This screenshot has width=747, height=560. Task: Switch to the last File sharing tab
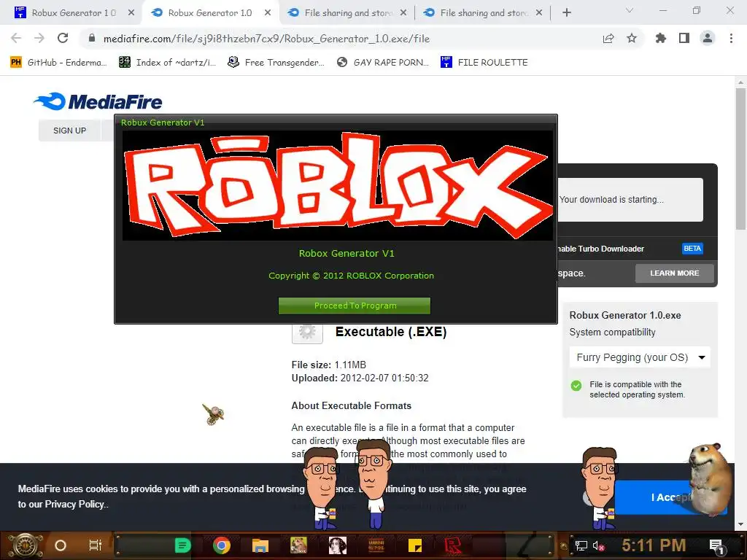pos(483,13)
